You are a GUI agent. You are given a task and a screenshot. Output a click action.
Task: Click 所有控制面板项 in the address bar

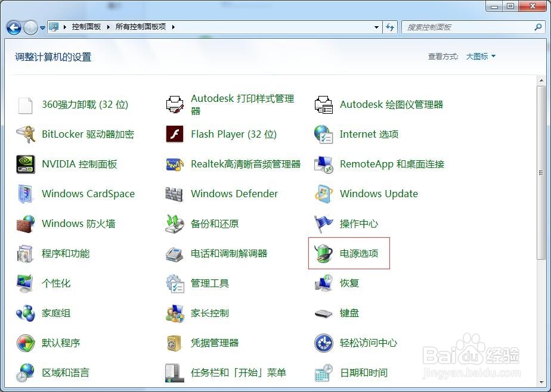click(141, 27)
